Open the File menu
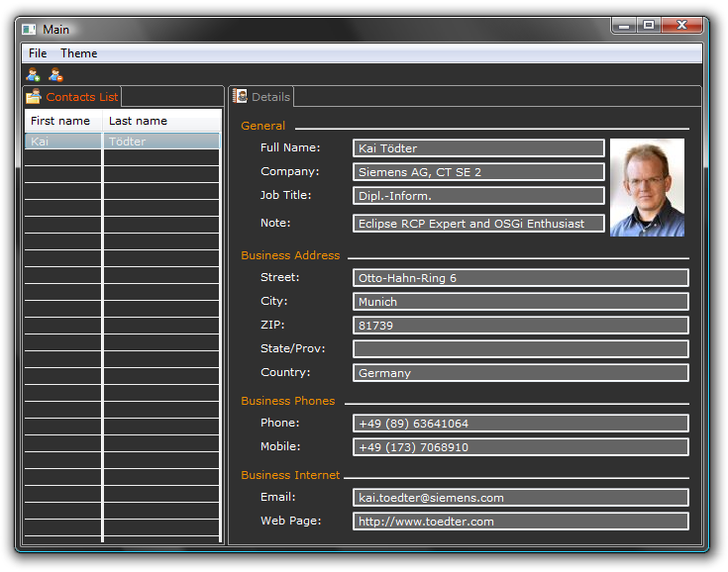Image resolution: width=728 pixels, height=572 pixels. (x=38, y=53)
